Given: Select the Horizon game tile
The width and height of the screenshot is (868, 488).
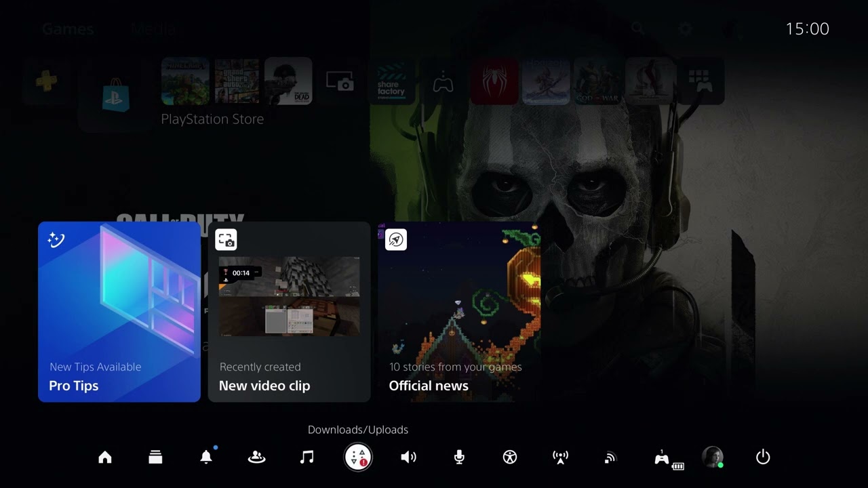Looking at the screenshot, I should tap(546, 81).
